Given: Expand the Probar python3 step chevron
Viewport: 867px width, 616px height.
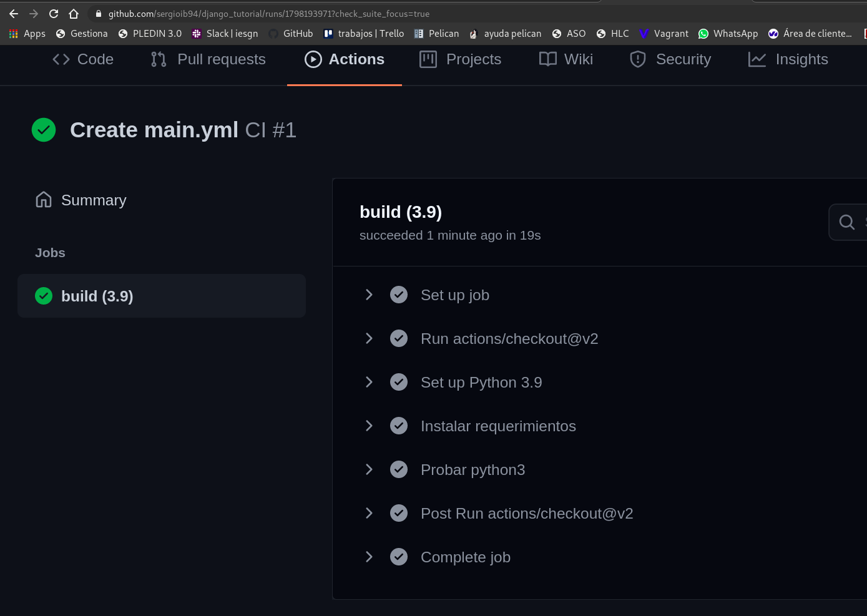Looking at the screenshot, I should 369,470.
